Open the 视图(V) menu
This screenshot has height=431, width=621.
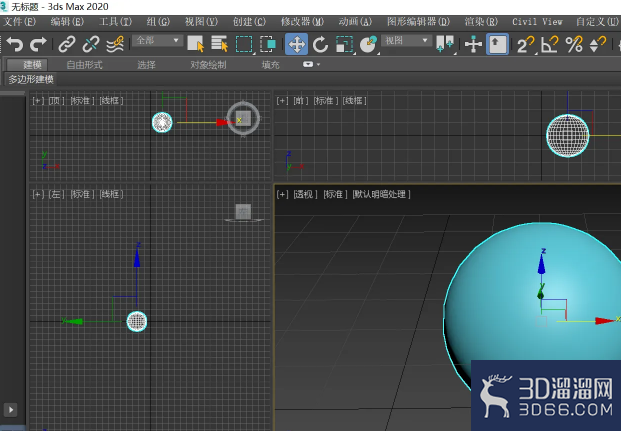[x=201, y=22]
